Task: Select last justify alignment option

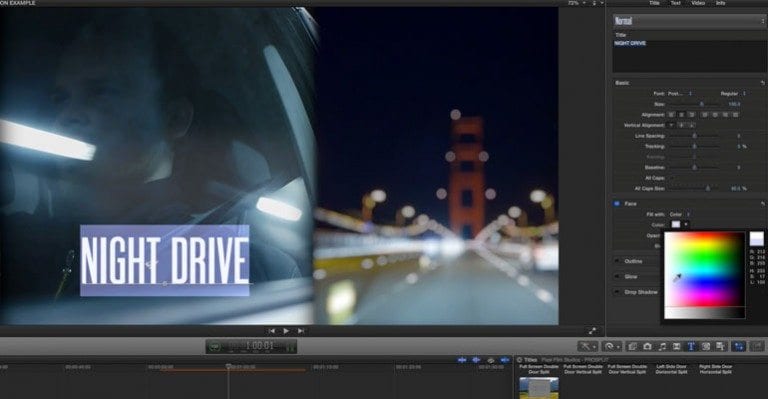Action: coord(735,115)
